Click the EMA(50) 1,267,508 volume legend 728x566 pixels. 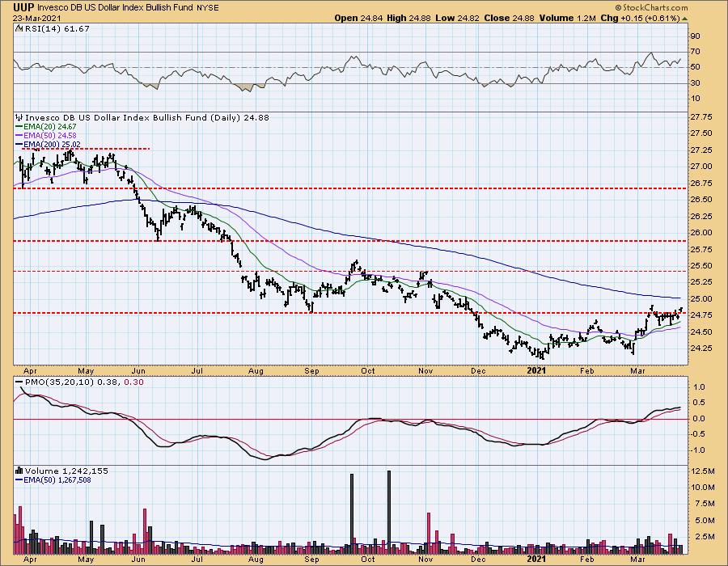click(x=57, y=479)
